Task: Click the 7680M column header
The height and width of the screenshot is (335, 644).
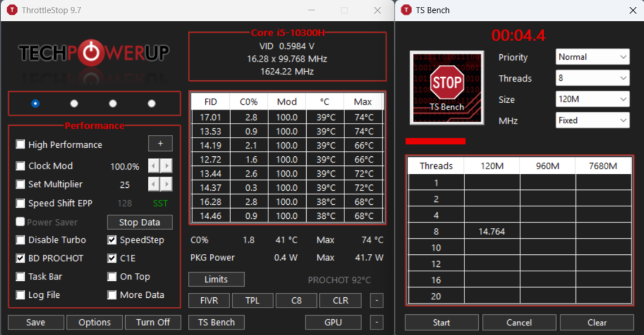Action: pyautogui.click(x=603, y=166)
